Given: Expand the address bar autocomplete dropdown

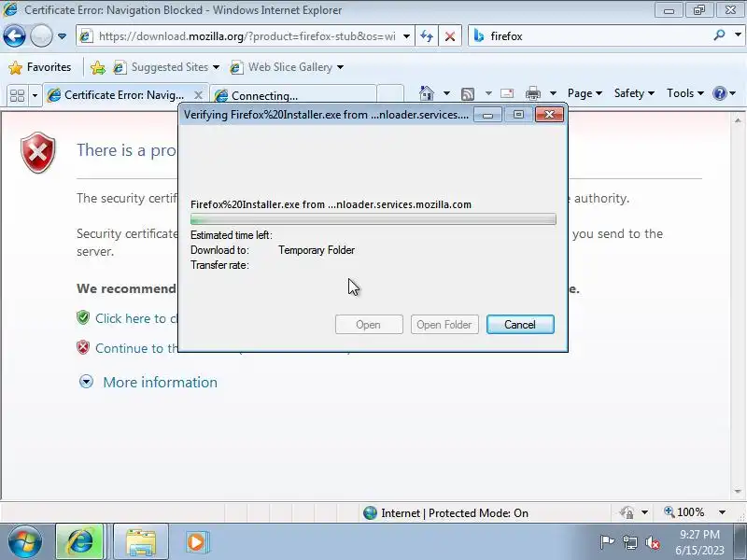Looking at the screenshot, I should pyautogui.click(x=406, y=36).
